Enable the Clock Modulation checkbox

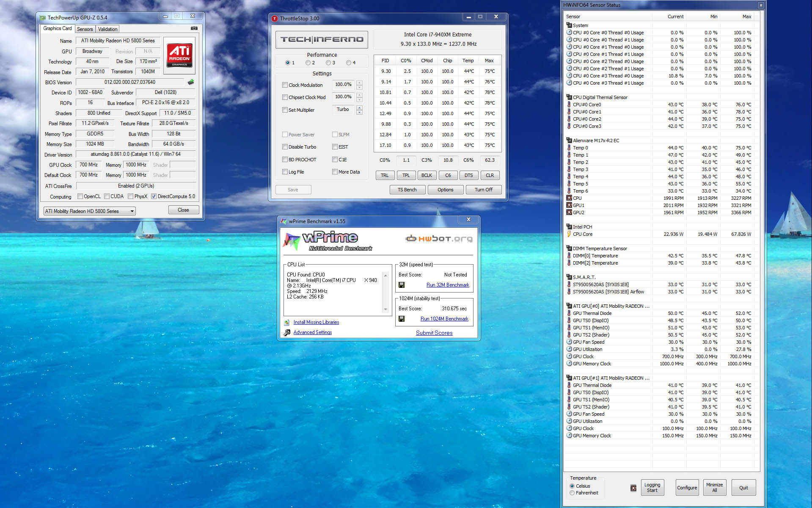(285, 85)
